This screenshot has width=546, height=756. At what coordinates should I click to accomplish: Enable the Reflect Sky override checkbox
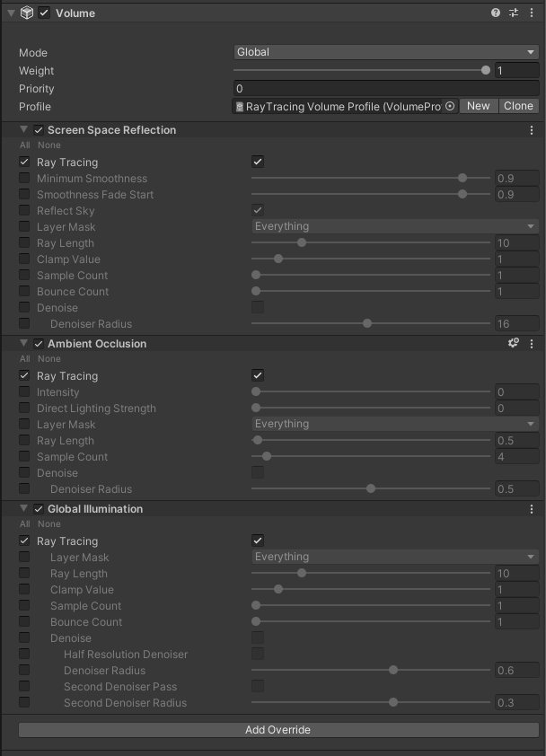click(x=24, y=211)
